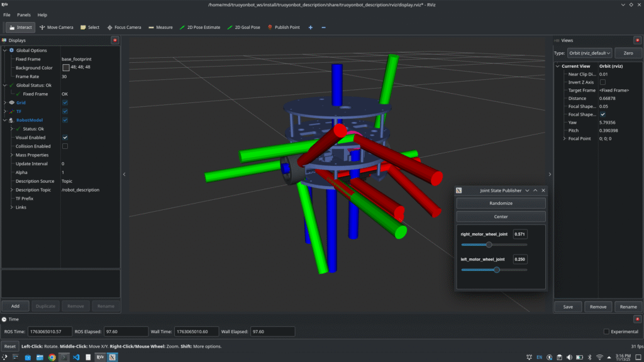Enable the Collision Enabled checkbox
The height and width of the screenshot is (362, 644).
coord(65,146)
